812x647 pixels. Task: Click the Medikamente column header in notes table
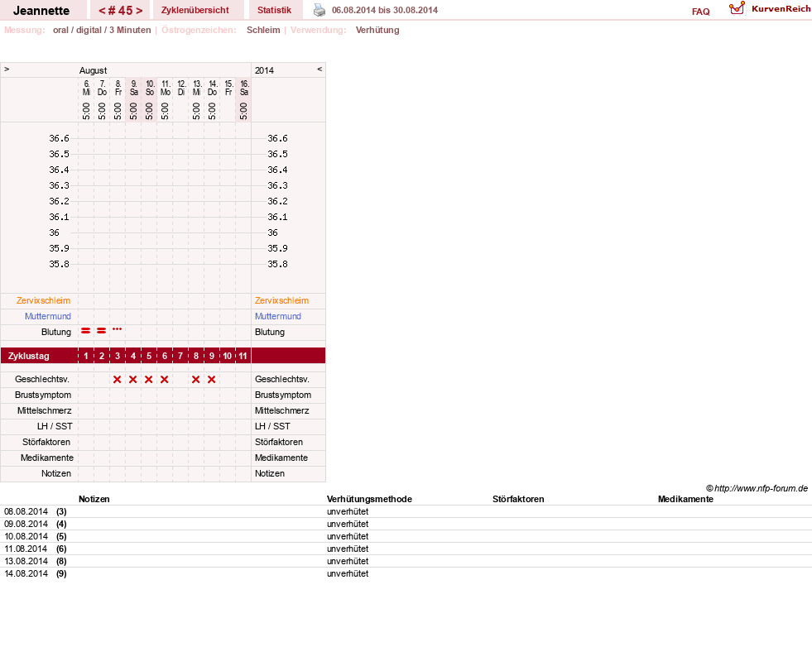tap(685, 499)
